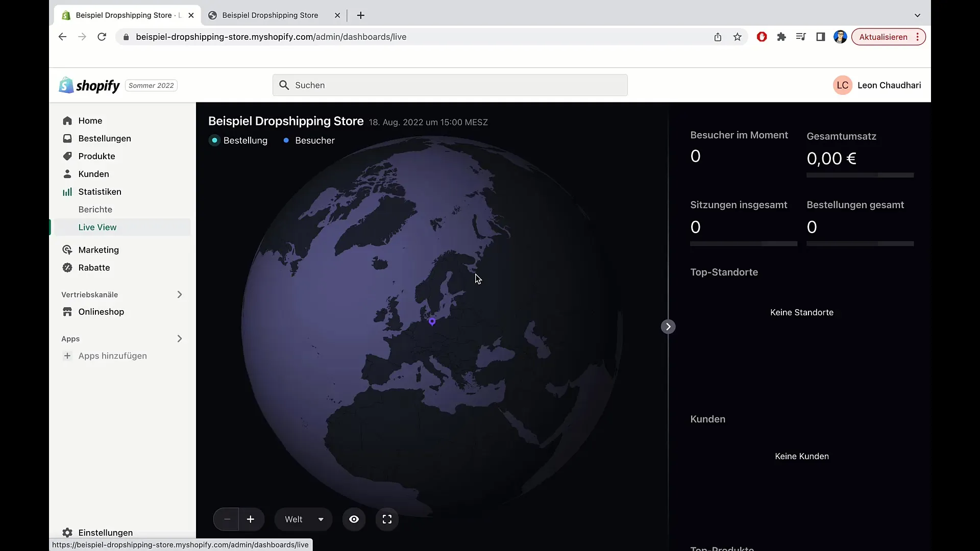Viewport: 980px width, 551px height.
Task: Click the Rabatte (Discounts) icon
Action: 67,267
